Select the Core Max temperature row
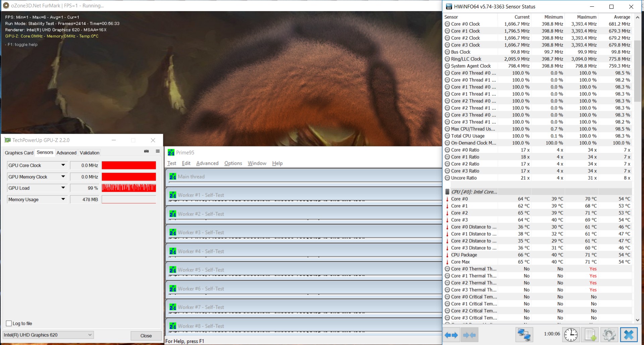644x345 pixels. pyautogui.click(x=538, y=262)
